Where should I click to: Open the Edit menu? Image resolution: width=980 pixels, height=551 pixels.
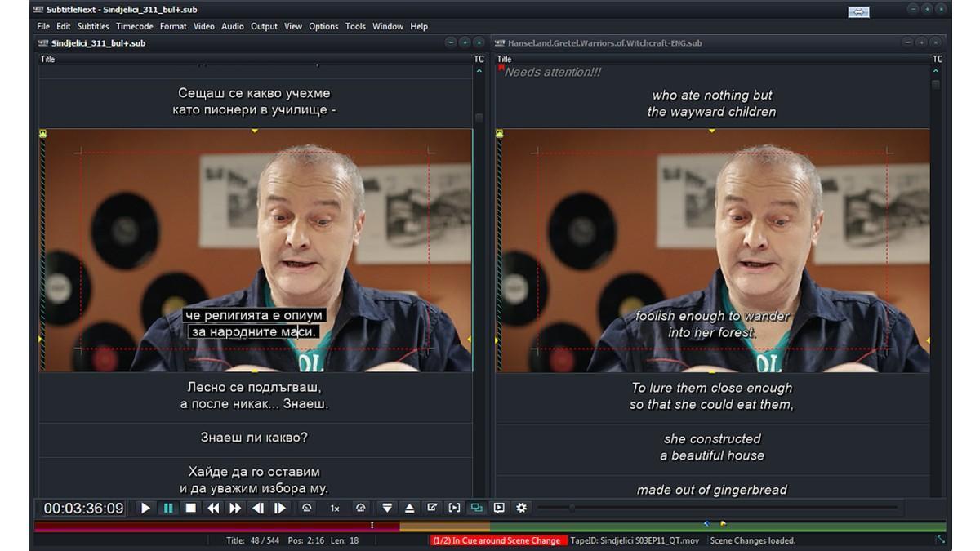63,26
